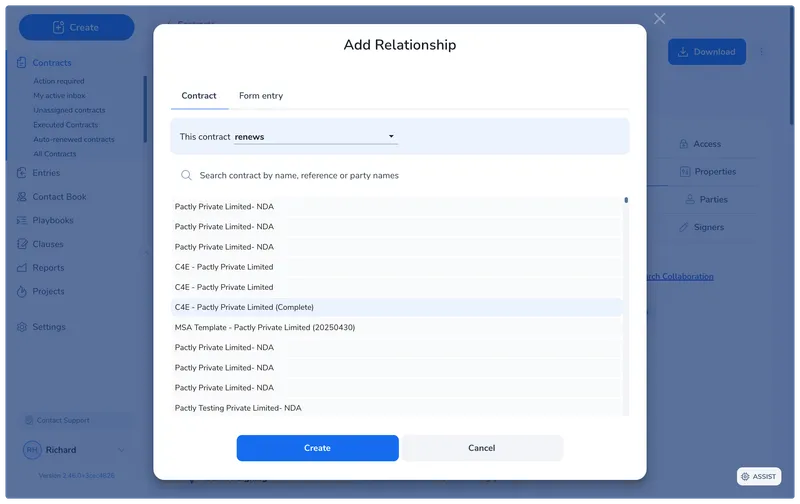The width and height of the screenshot is (800, 504).
Task: Expand the Richard user menu chevron
Action: click(x=121, y=450)
